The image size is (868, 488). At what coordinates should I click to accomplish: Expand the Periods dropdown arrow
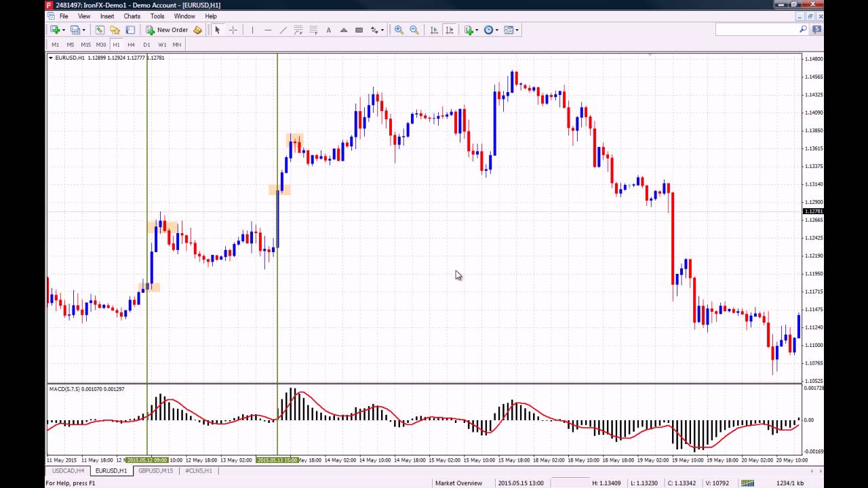click(x=497, y=30)
